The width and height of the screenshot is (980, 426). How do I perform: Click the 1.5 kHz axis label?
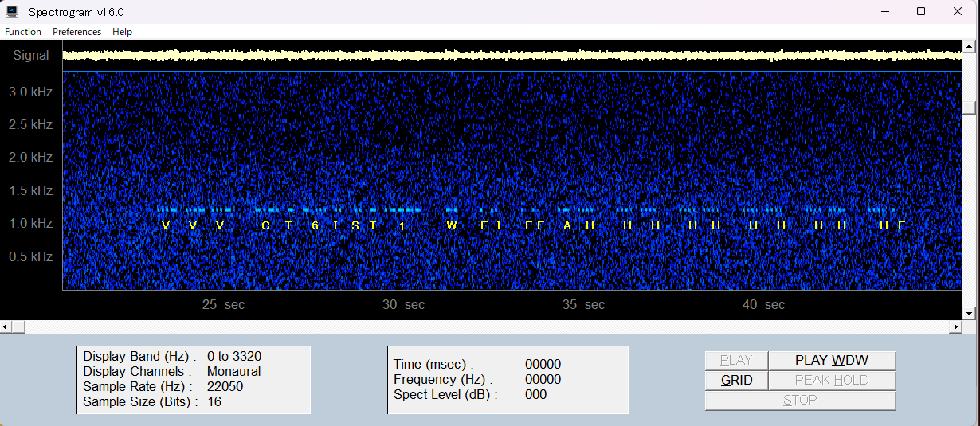coord(31,191)
